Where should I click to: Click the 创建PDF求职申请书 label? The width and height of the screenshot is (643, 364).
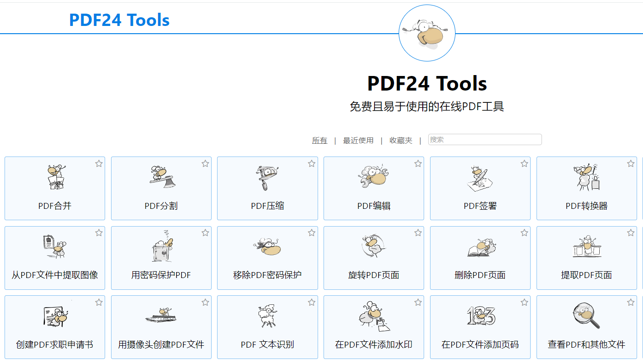[55, 345]
